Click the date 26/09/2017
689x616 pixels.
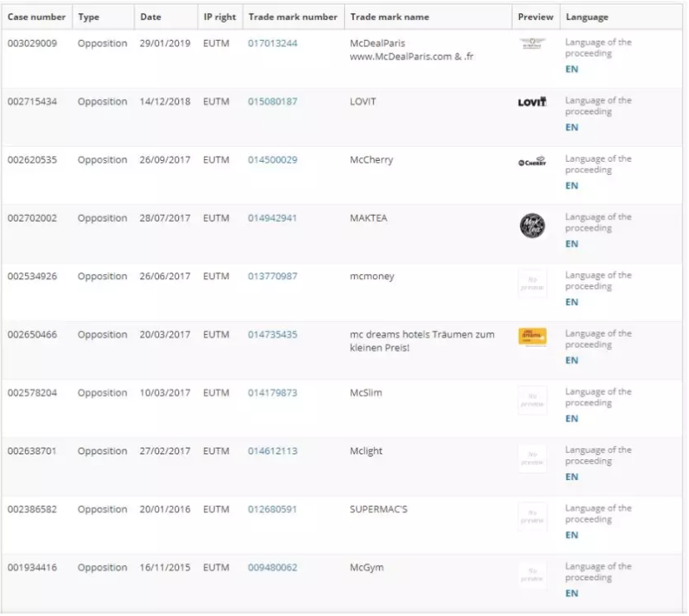(165, 159)
